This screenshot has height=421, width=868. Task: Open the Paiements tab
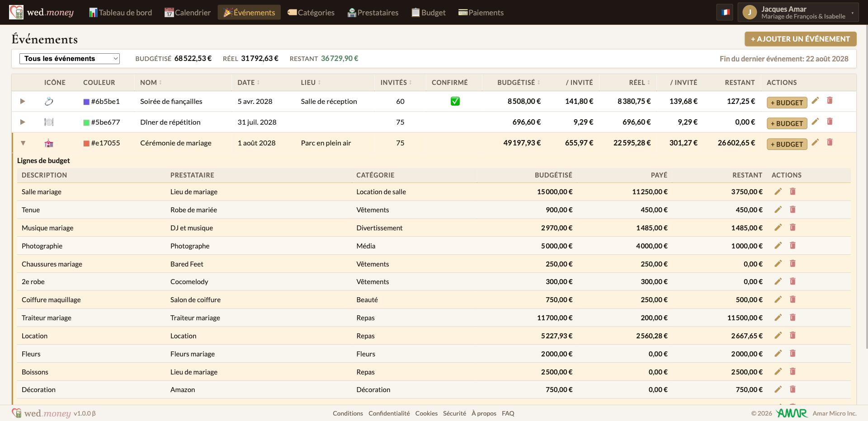(481, 13)
